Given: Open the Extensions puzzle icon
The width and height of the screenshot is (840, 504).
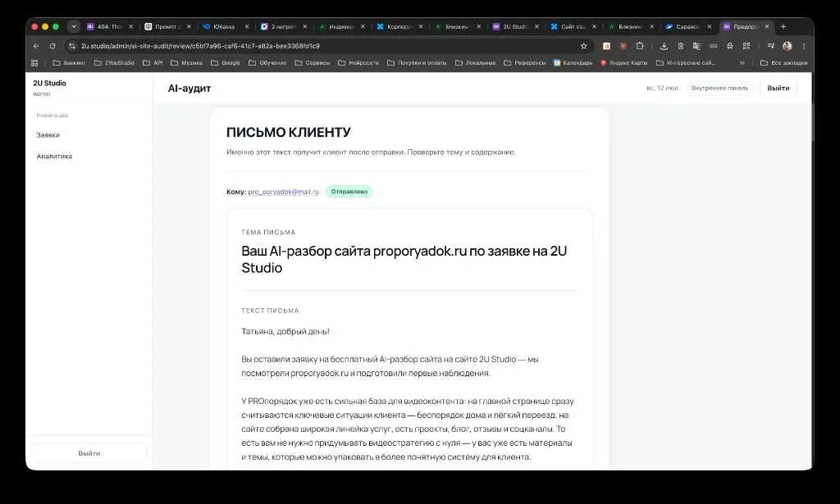Looking at the screenshot, I should pos(640,46).
